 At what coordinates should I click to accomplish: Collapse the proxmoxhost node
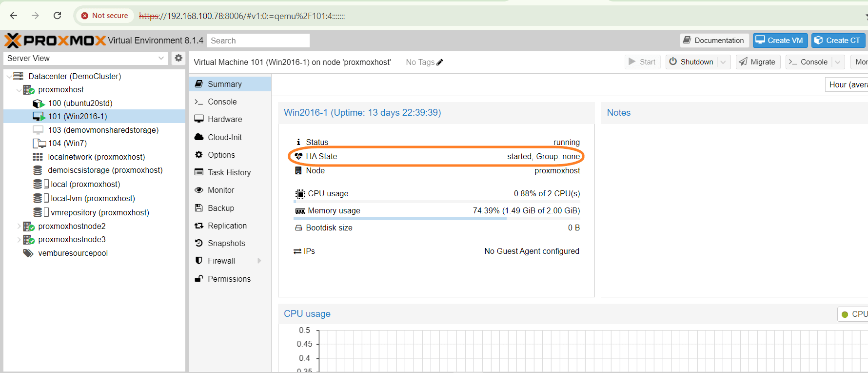click(19, 90)
